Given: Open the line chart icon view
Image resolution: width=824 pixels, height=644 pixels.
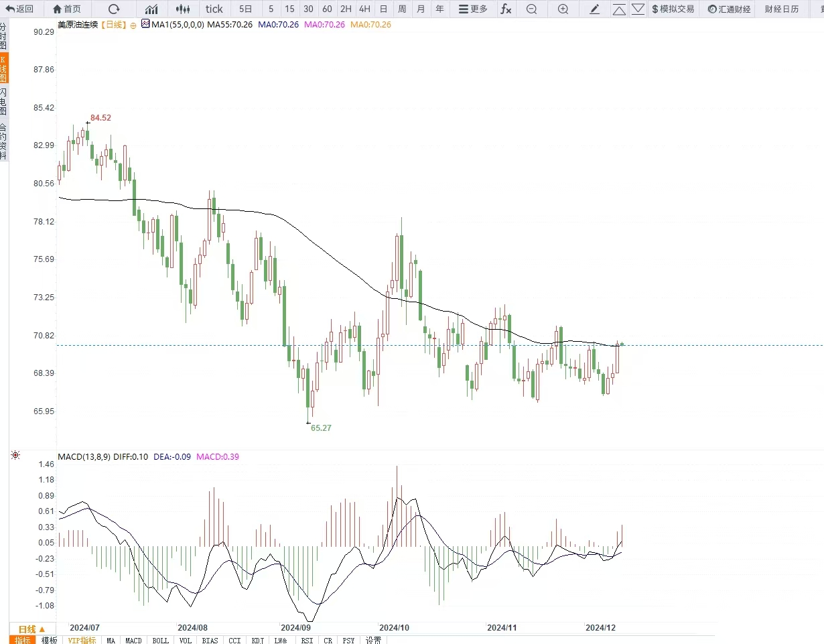Looking at the screenshot, I should pyautogui.click(x=152, y=9).
